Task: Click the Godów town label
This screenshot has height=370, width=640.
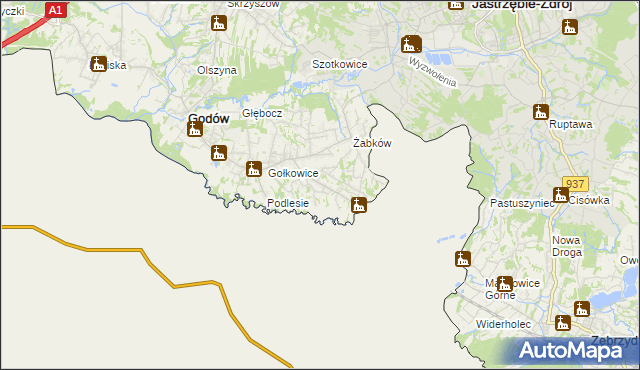Action: coord(209,118)
